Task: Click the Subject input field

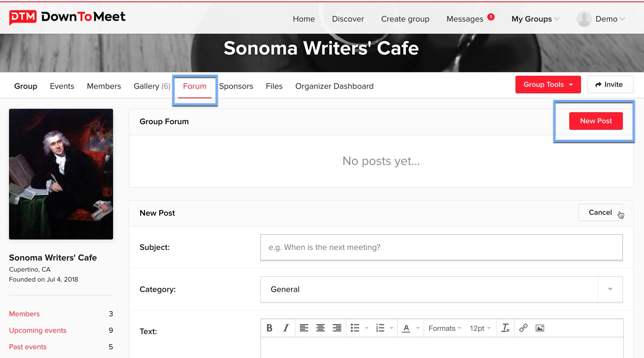Action: coord(441,247)
